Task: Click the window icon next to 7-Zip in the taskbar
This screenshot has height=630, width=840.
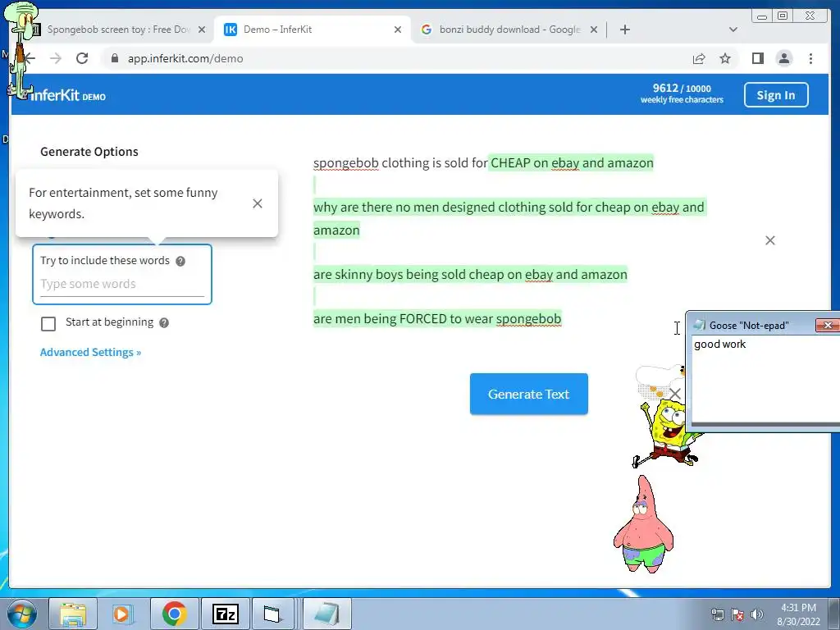Action: pos(272,614)
